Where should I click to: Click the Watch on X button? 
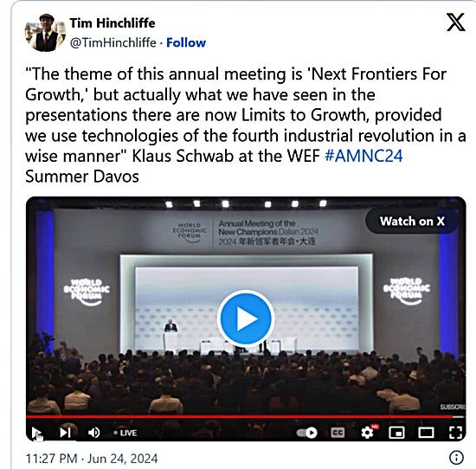(x=412, y=222)
